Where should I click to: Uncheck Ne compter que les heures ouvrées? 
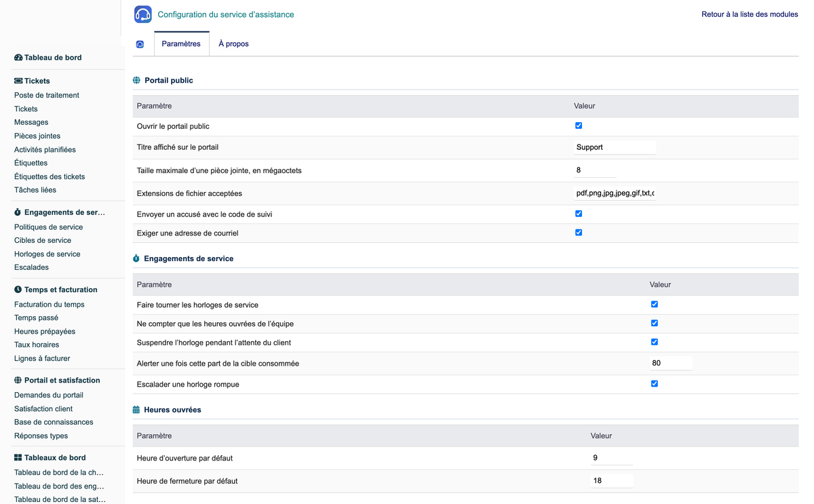(x=655, y=324)
